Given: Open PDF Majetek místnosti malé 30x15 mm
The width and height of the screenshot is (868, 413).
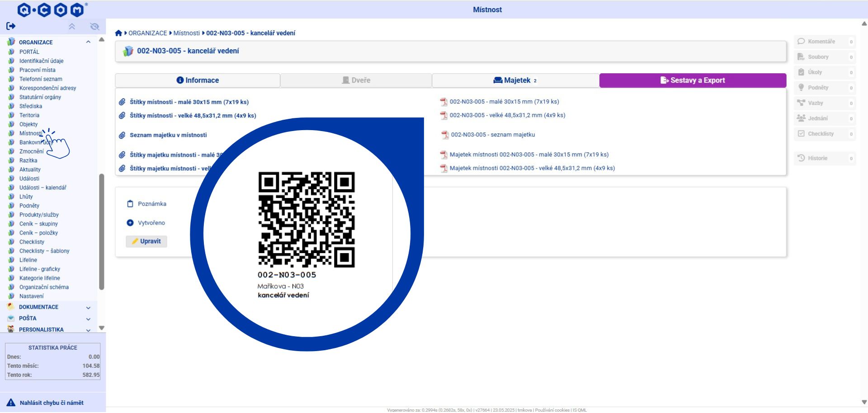Looking at the screenshot, I should 529,155.
